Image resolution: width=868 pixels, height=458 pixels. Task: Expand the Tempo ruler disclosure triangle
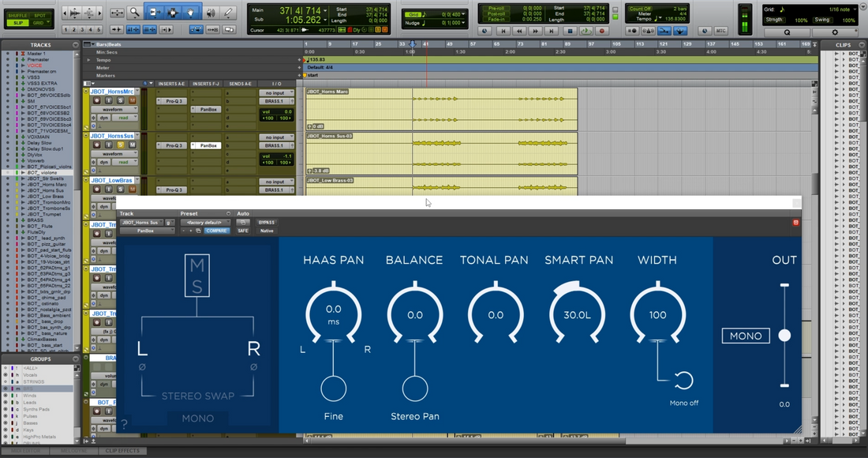click(x=88, y=60)
